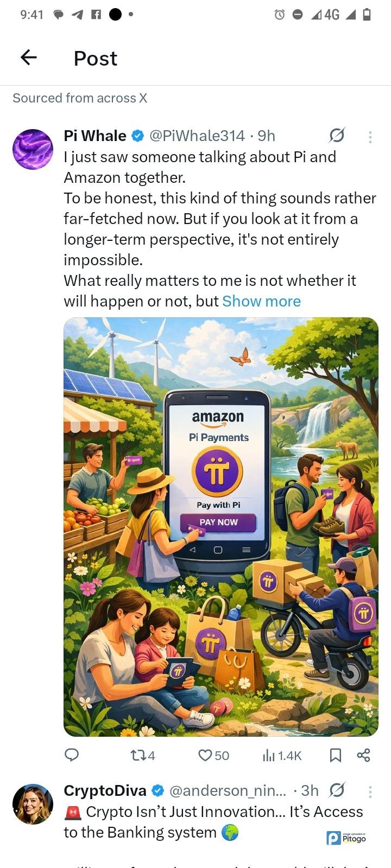Open Pi Whale's profile avatar

(33, 149)
